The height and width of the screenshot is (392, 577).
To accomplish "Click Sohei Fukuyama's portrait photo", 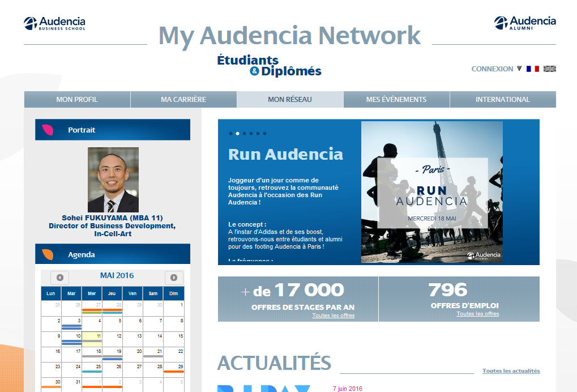I will tap(113, 180).
